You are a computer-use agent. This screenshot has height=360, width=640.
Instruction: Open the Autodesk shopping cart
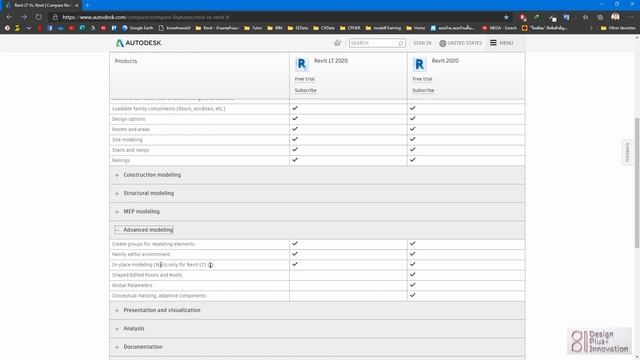tap(337, 43)
